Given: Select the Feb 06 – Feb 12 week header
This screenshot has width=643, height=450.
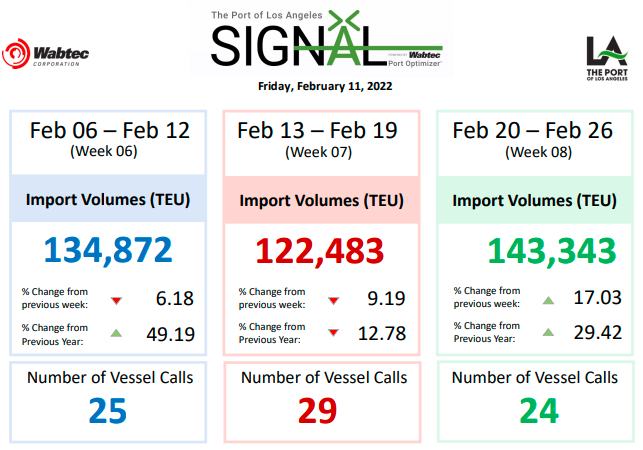Looking at the screenshot, I should tap(109, 138).
